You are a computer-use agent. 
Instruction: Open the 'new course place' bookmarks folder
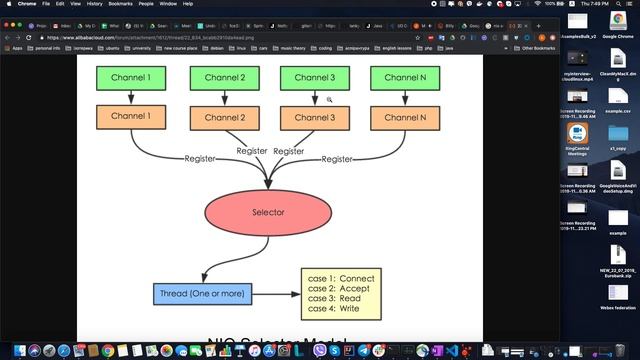pos(177,48)
